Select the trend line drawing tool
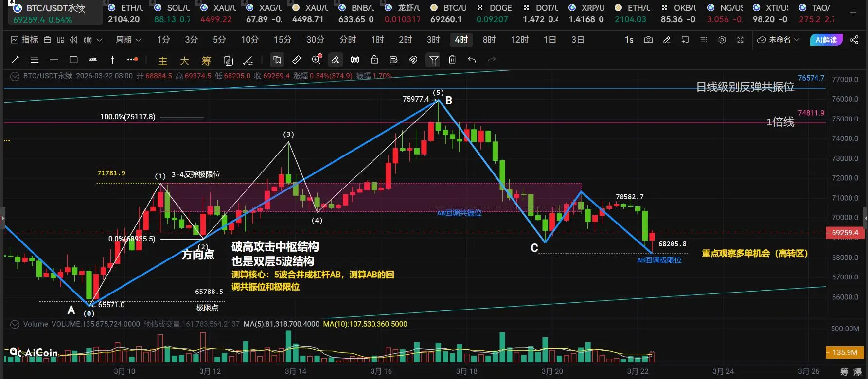 (x=15, y=60)
